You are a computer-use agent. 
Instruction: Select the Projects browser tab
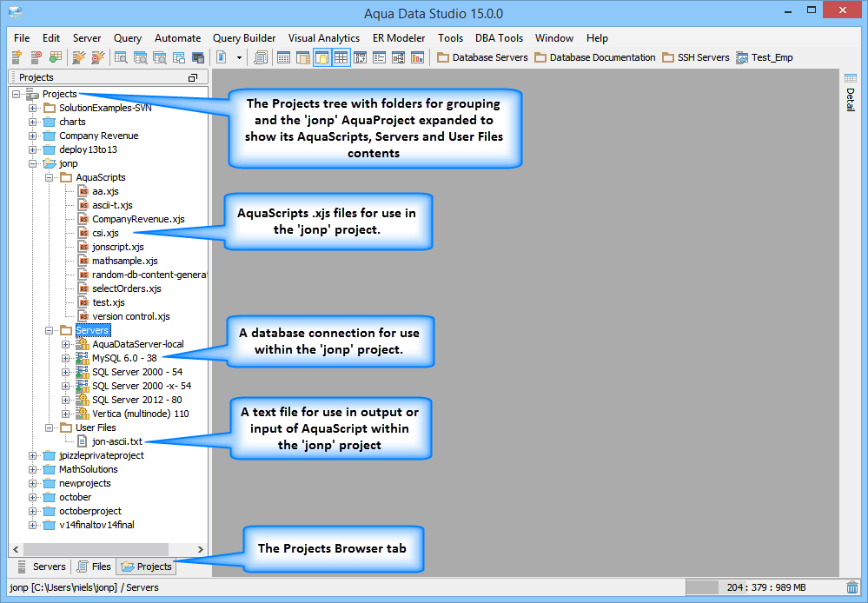(x=146, y=567)
